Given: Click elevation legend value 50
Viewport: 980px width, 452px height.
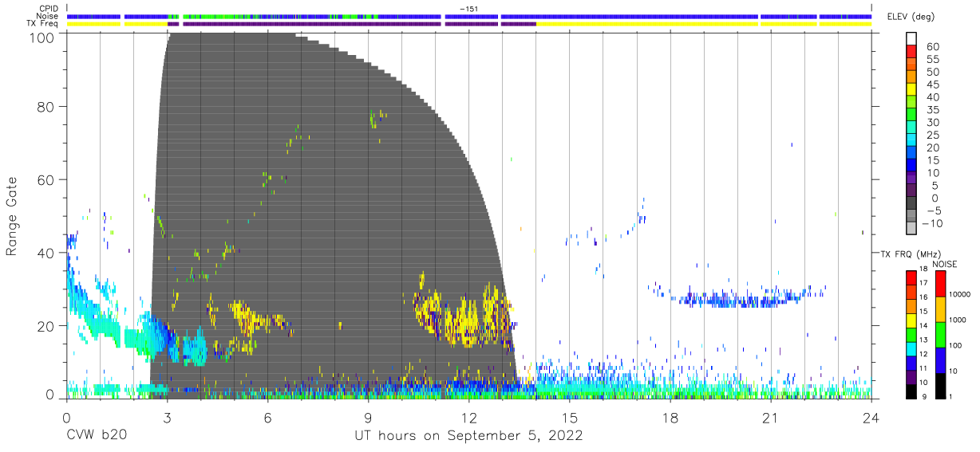Looking at the screenshot, I should click(932, 73).
